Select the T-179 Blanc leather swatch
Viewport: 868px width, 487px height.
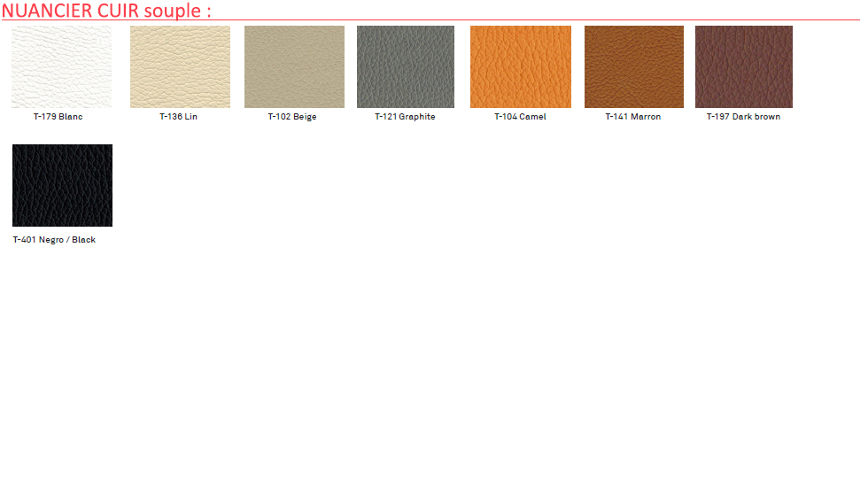61,66
